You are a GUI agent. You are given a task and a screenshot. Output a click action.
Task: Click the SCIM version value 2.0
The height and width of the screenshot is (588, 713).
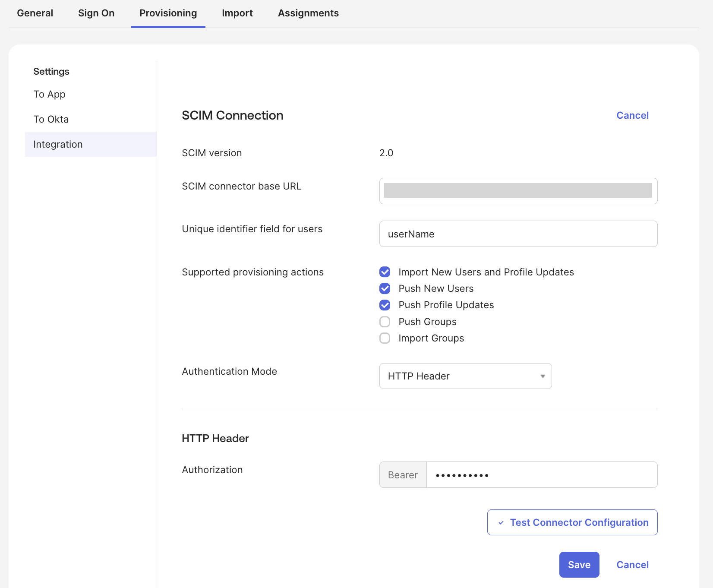(386, 153)
